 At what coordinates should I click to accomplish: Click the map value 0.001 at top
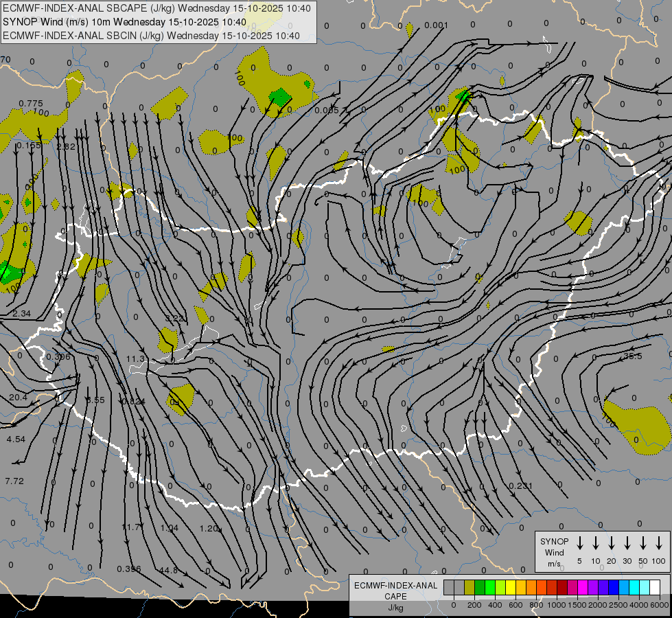click(x=437, y=25)
